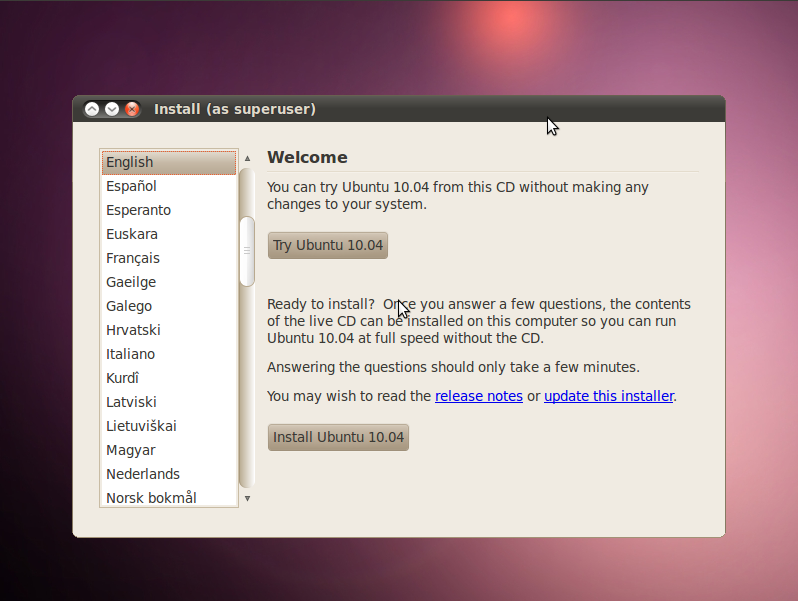Open the release notes link
Image resolution: width=798 pixels, height=601 pixels.
(x=479, y=396)
